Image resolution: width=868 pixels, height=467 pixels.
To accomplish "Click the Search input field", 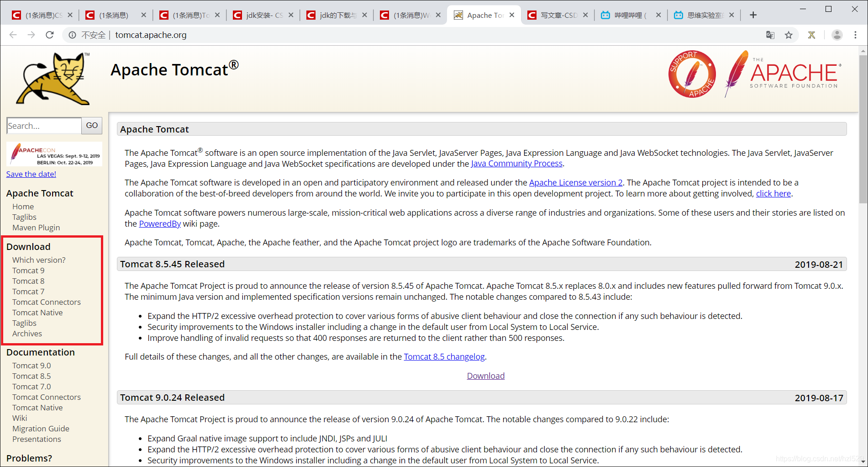I will coord(44,126).
